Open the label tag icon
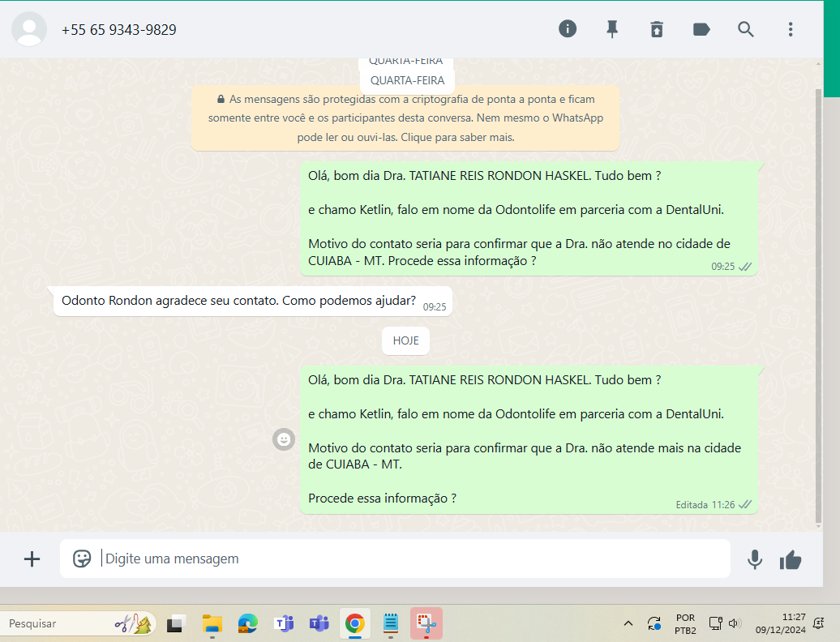The width and height of the screenshot is (840, 642). tap(701, 29)
